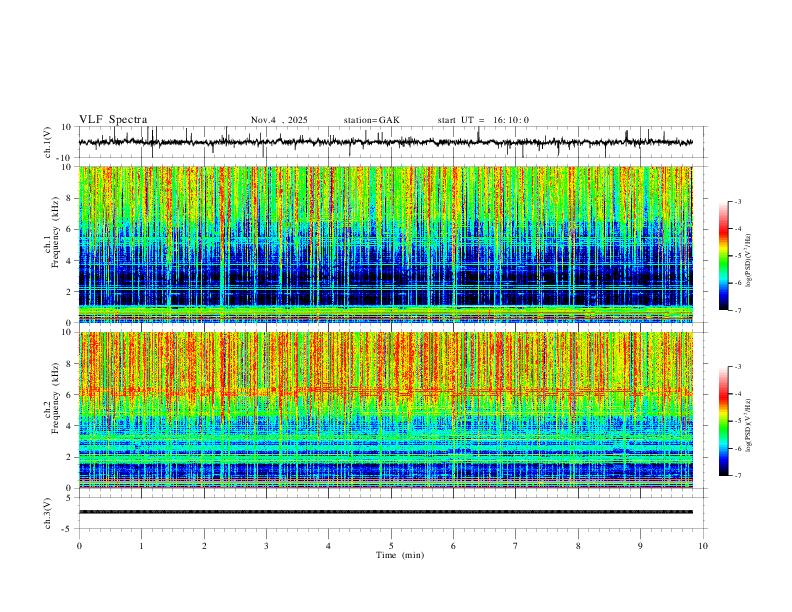The height and width of the screenshot is (612, 792).
Task: Click the time axis tick label '3'
Action: (x=266, y=546)
